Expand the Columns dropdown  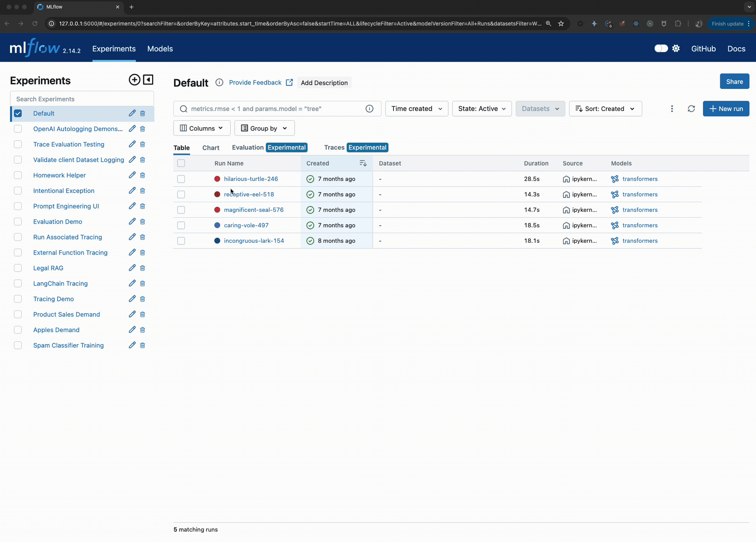pyautogui.click(x=202, y=128)
